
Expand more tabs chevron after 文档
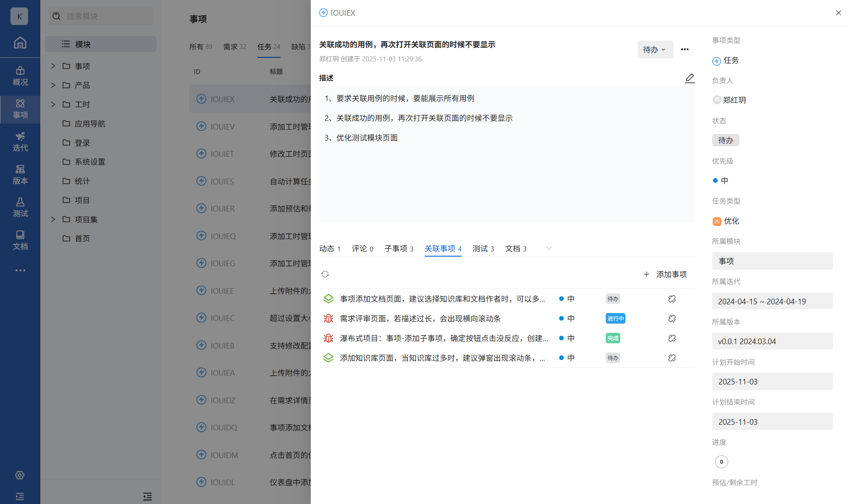[548, 249]
